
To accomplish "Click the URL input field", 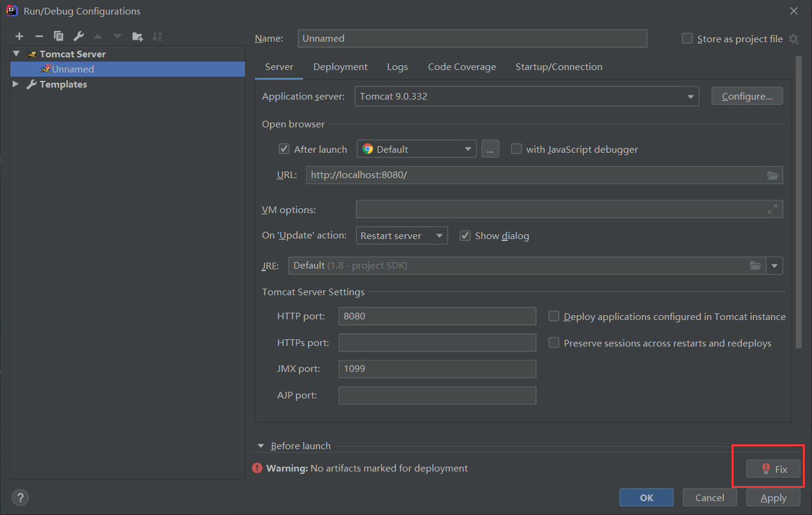I will 545,175.
